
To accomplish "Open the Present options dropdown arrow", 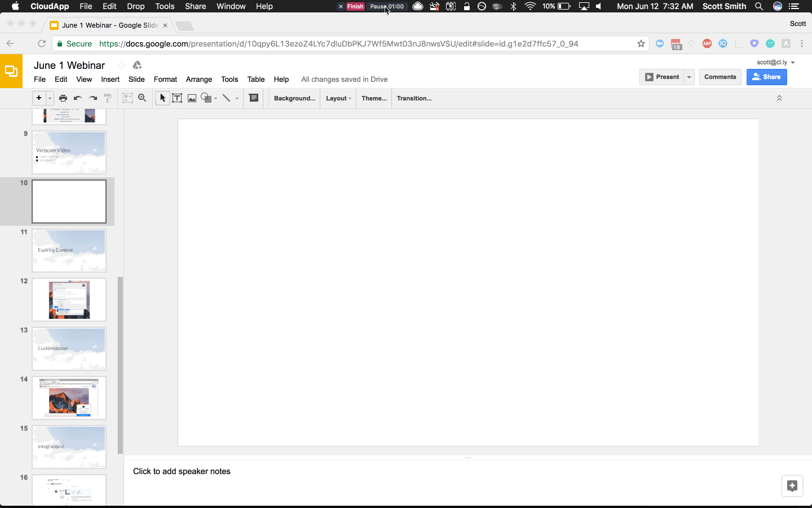I will pyautogui.click(x=689, y=77).
